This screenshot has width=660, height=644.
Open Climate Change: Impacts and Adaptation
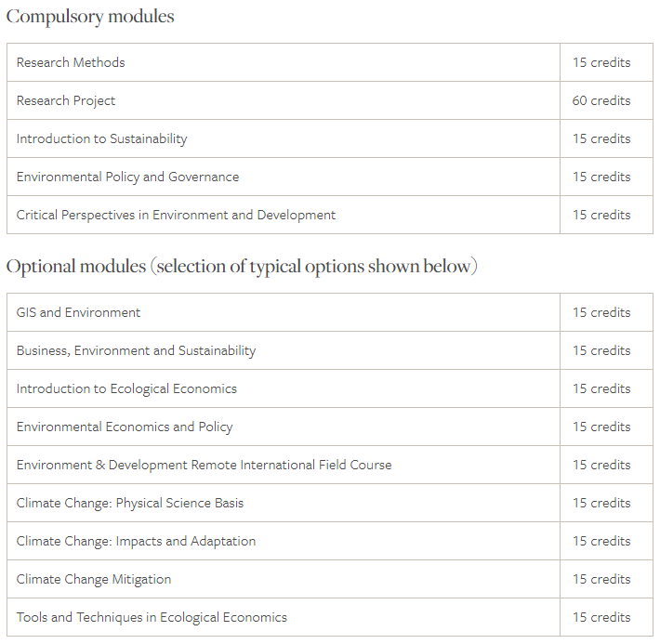coord(136,541)
